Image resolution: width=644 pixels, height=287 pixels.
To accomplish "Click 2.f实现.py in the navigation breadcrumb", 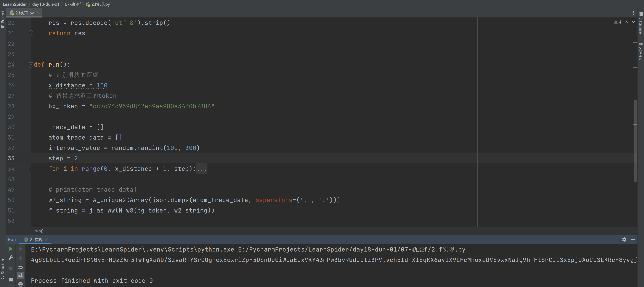I will pyautogui.click(x=98, y=4).
